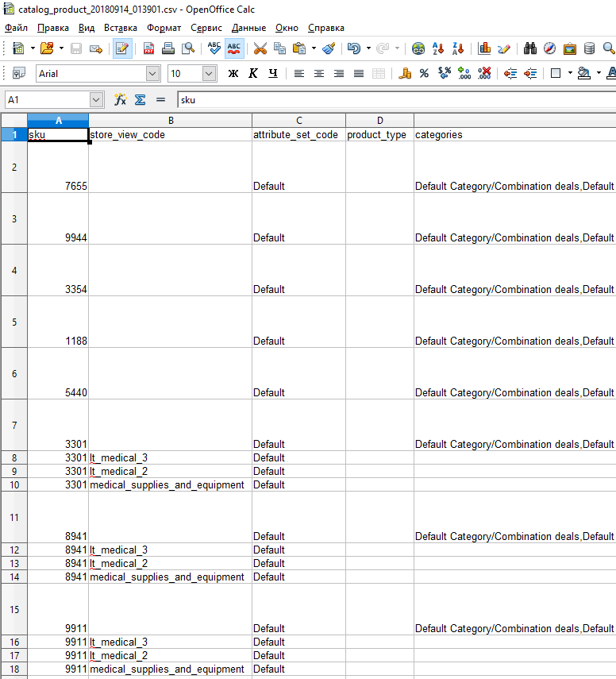Click the Print icon in toolbar

[168, 48]
